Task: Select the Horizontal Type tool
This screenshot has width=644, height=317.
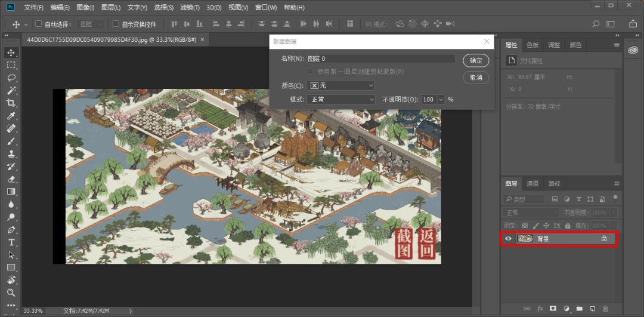Action: [x=11, y=242]
